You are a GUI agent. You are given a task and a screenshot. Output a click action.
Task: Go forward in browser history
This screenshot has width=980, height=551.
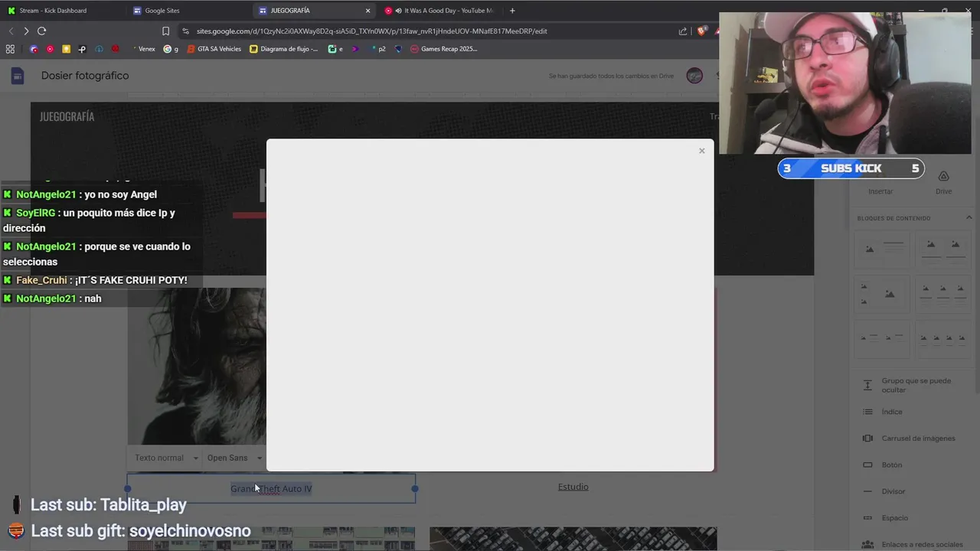tap(26, 31)
